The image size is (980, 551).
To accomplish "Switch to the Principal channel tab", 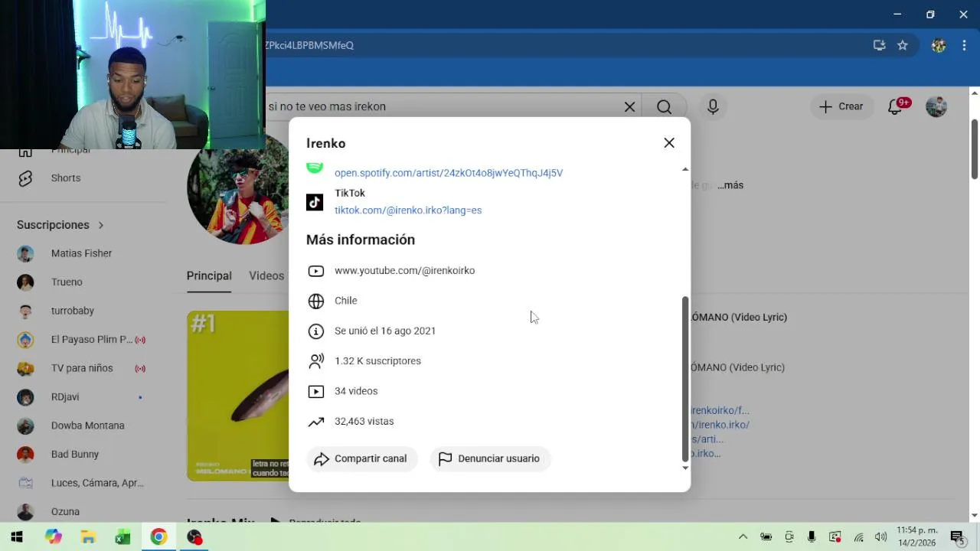I will coord(209,275).
